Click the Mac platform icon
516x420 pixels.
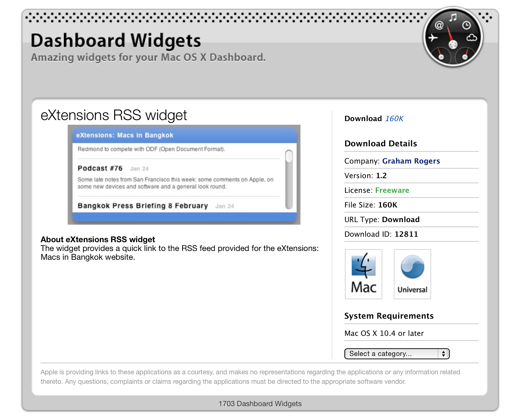tap(363, 274)
